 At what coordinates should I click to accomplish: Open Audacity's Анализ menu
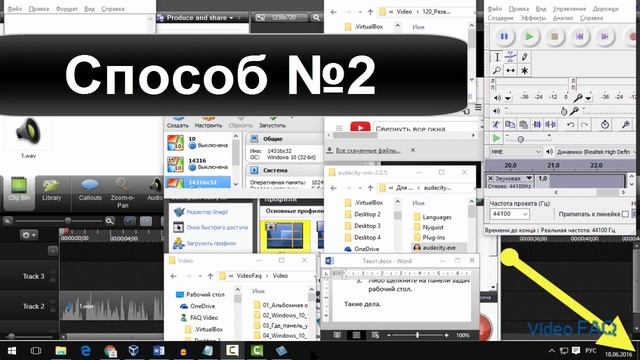[x=562, y=18]
